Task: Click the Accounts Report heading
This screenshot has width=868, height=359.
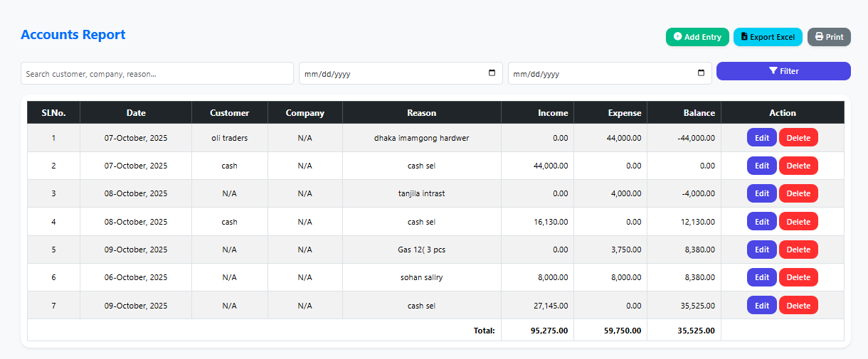Action: point(73,35)
